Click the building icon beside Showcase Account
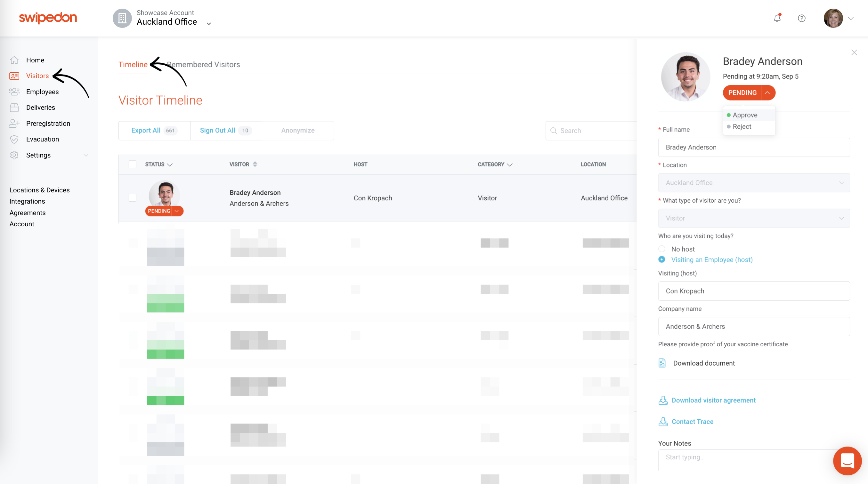 122,18
